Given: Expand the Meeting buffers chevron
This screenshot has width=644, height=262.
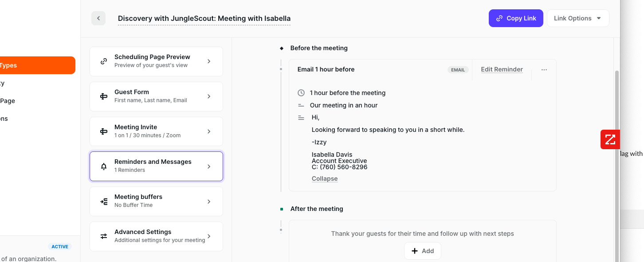Looking at the screenshot, I should click(209, 202).
